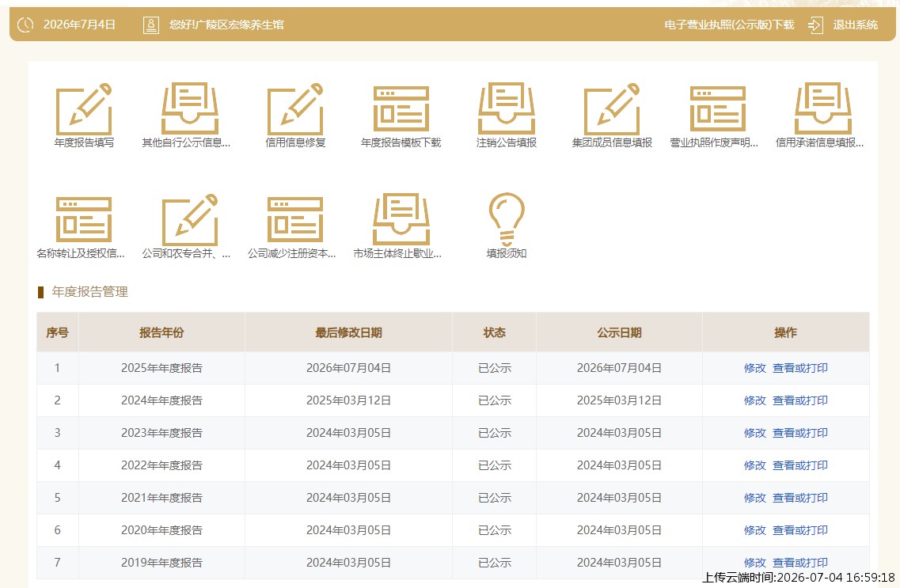The image size is (900, 588).
Task: Click 查看或打印 for 2020年年度报告
Action: click(800, 530)
